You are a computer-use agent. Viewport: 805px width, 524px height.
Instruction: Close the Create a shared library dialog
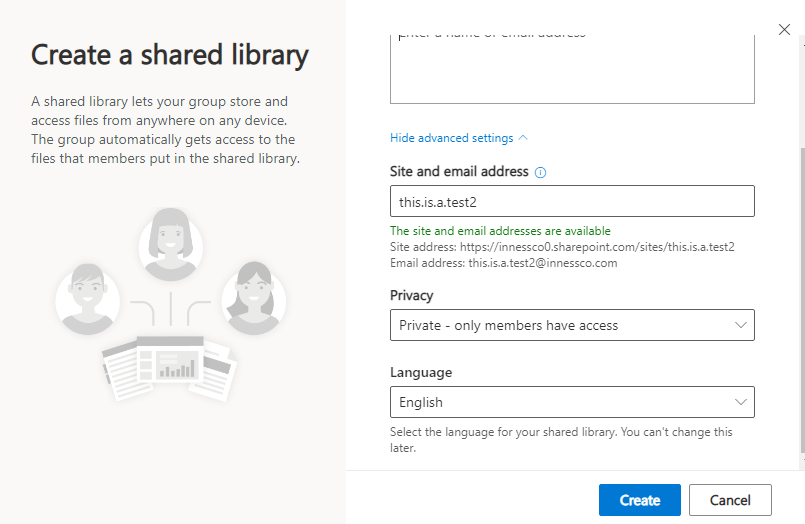pos(784,30)
